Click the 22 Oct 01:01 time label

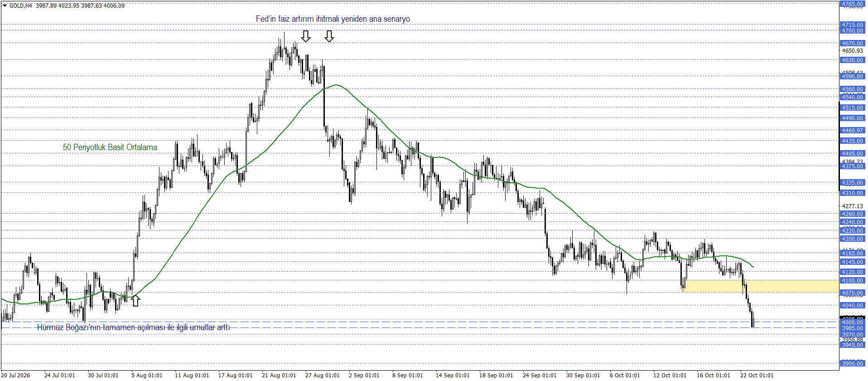point(757,375)
